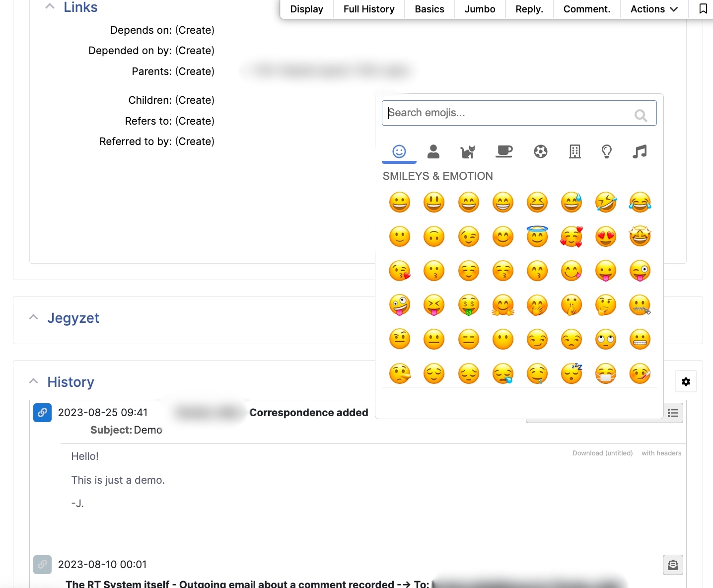Collapse the History section
The width and height of the screenshot is (713, 588).
coord(34,381)
